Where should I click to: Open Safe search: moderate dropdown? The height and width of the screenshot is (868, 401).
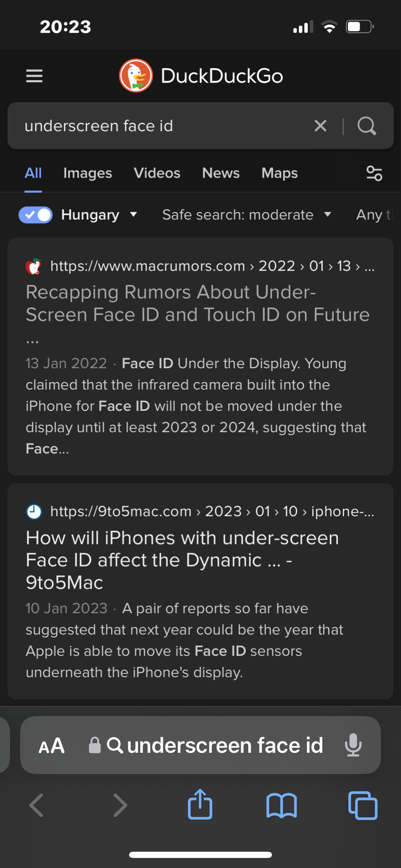click(246, 215)
